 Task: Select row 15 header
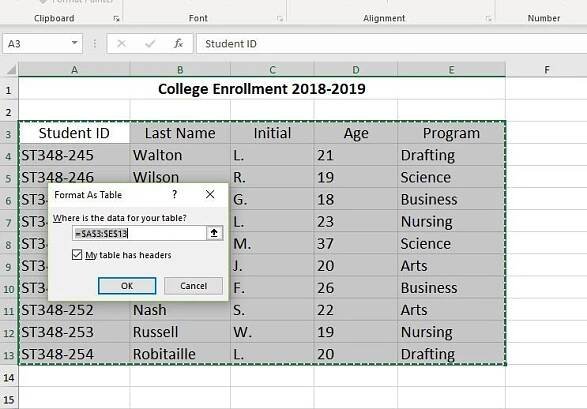9,399
